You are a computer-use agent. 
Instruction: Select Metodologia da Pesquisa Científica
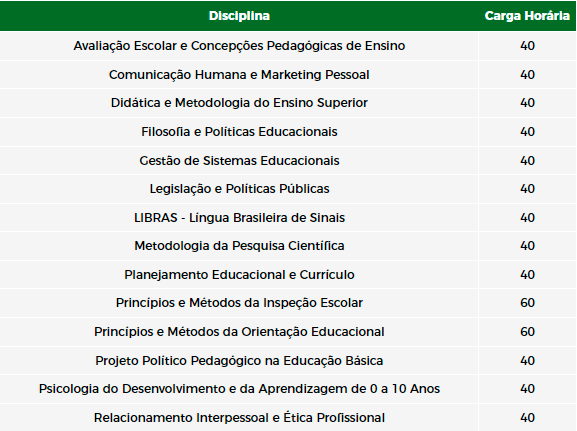coord(239,246)
